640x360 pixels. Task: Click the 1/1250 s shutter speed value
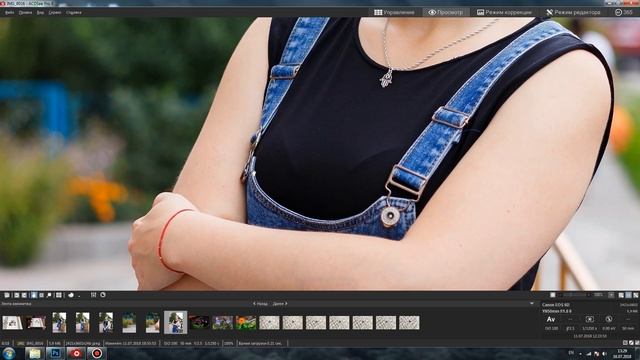click(x=590, y=328)
